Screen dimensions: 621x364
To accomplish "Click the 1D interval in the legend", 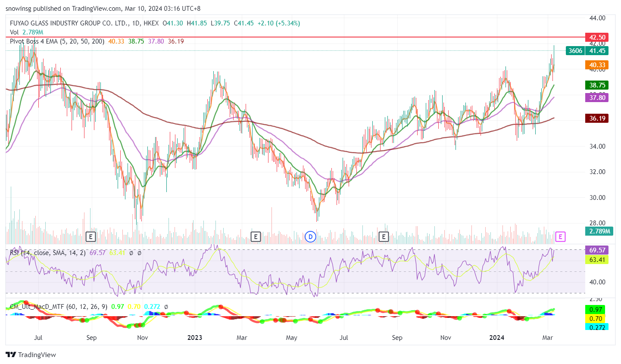I will (x=136, y=23).
